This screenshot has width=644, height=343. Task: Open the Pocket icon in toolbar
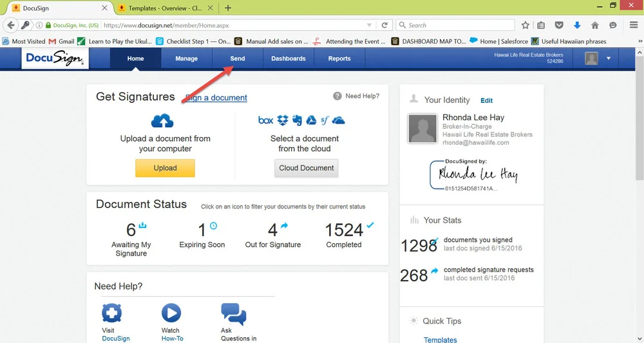click(559, 25)
